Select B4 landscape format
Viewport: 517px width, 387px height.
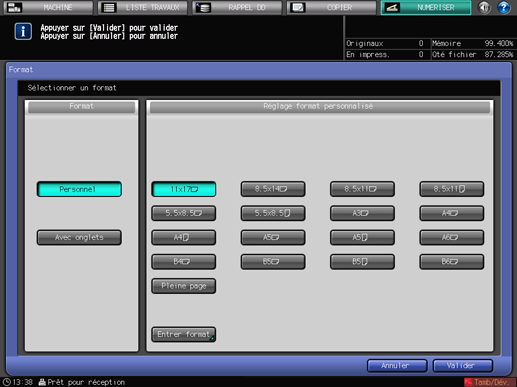point(184,262)
